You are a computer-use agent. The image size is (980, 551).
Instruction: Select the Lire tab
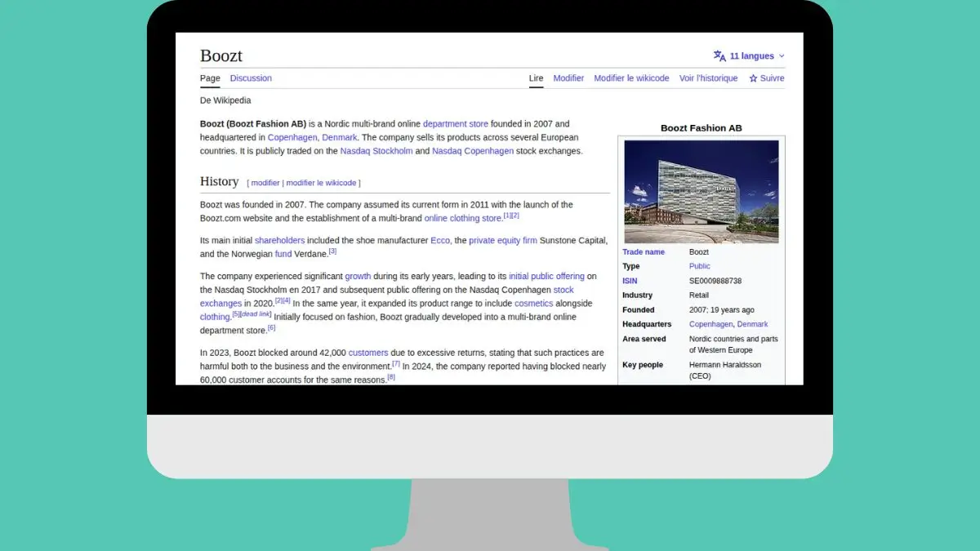coord(536,78)
